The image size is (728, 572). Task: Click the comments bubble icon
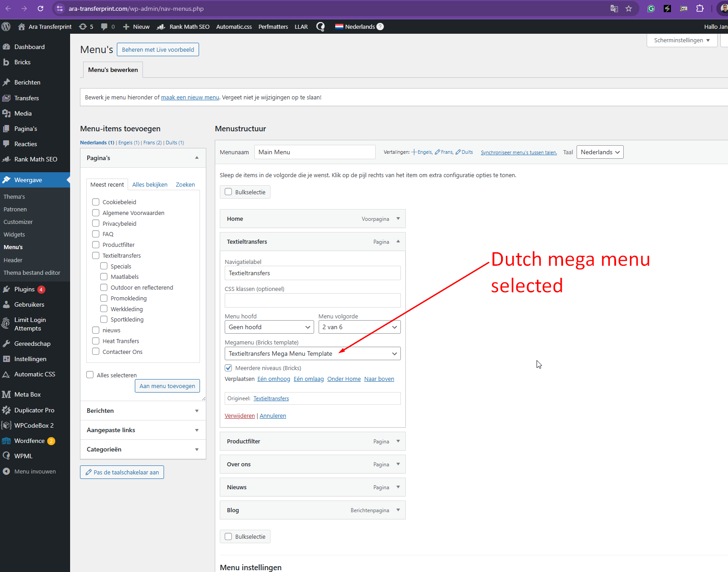click(105, 27)
